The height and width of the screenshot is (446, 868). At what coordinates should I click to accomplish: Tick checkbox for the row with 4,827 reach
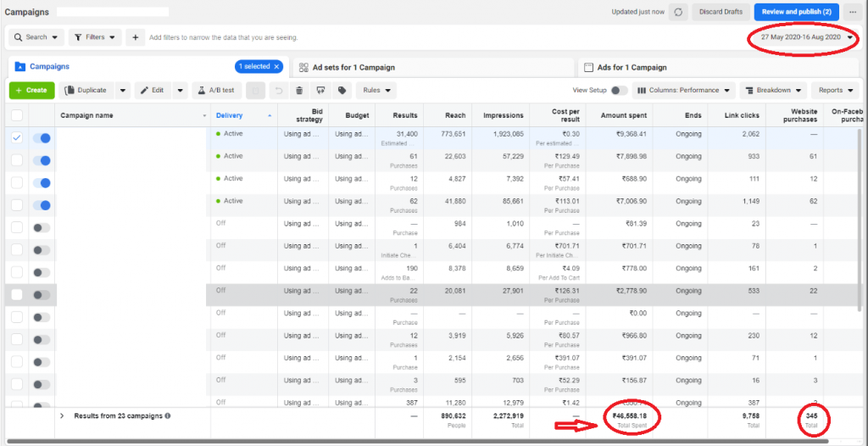17,183
